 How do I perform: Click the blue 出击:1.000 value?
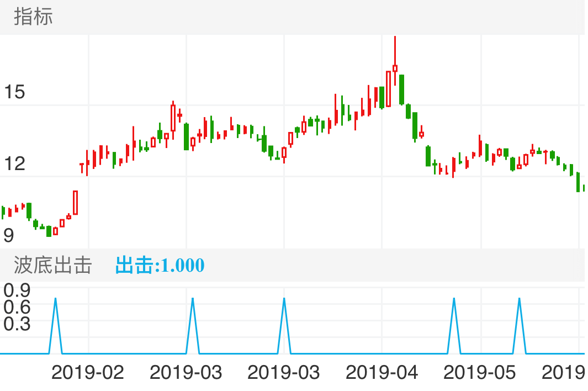[x=159, y=265]
